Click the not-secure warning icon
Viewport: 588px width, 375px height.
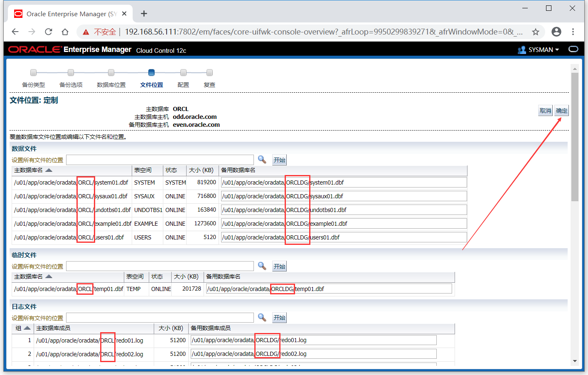click(86, 32)
